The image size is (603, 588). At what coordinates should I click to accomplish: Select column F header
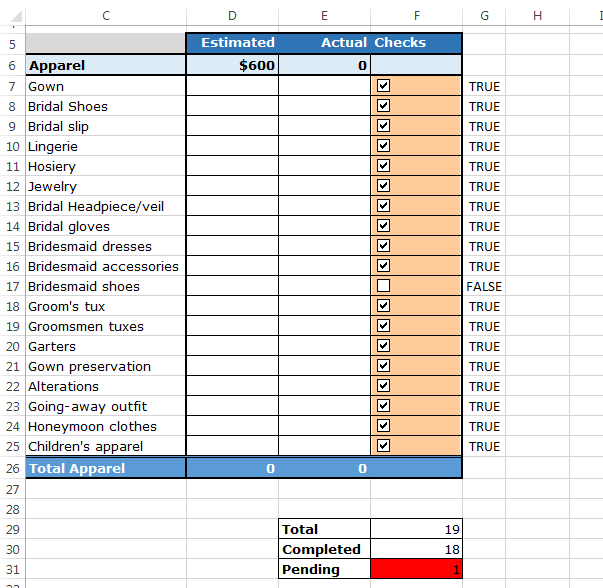coord(417,15)
